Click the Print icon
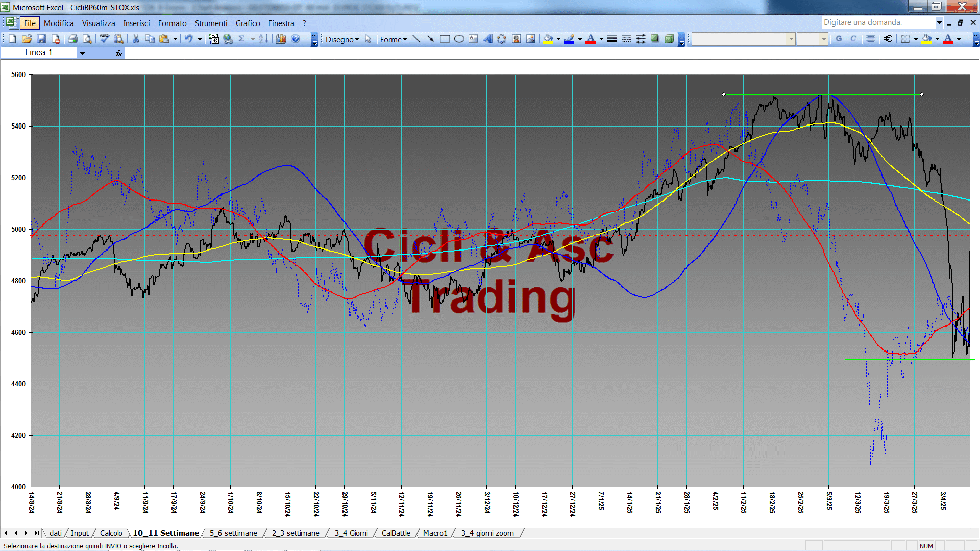 [x=72, y=39]
